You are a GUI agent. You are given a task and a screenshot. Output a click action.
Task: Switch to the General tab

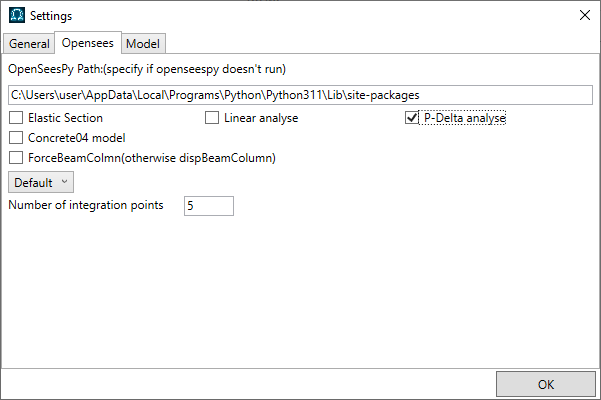click(29, 44)
